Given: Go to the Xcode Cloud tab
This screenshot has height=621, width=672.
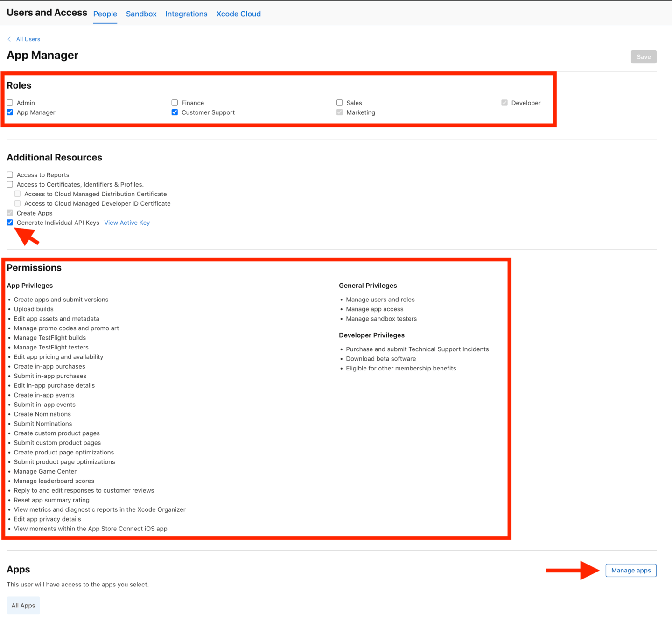Looking at the screenshot, I should point(238,14).
